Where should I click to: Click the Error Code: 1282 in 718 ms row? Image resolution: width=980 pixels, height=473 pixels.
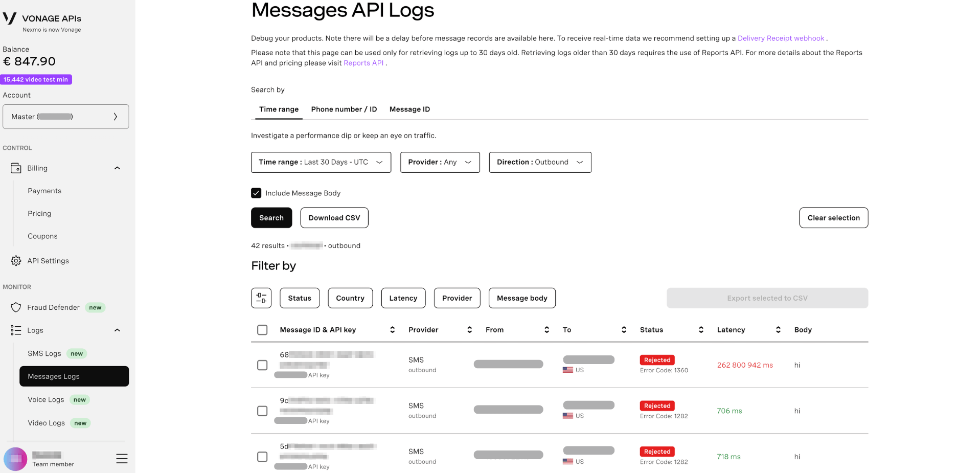point(664,462)
